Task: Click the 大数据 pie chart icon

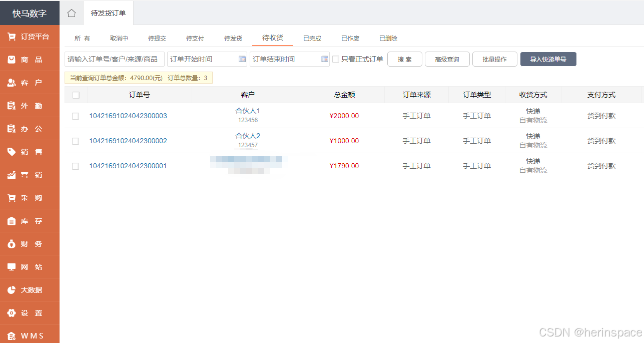Action: [12, 290]
